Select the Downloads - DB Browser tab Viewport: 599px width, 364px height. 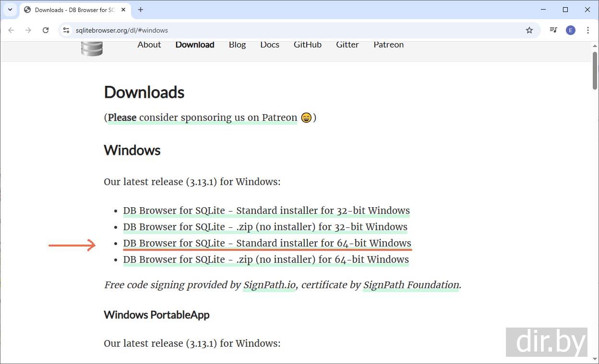pyautogui.click(x=74, y=10)
